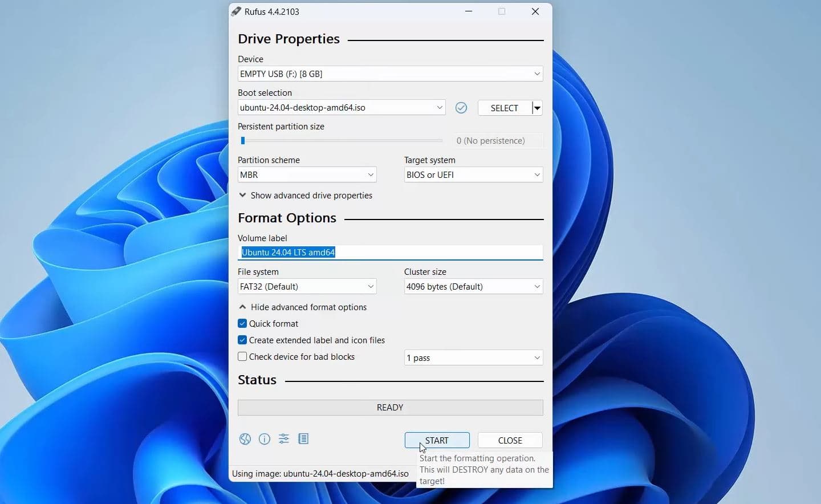Image resolution: width=821 pixels, height=504 pixels.
Task: Click the Status heading
Action: (x=257, y=380)
